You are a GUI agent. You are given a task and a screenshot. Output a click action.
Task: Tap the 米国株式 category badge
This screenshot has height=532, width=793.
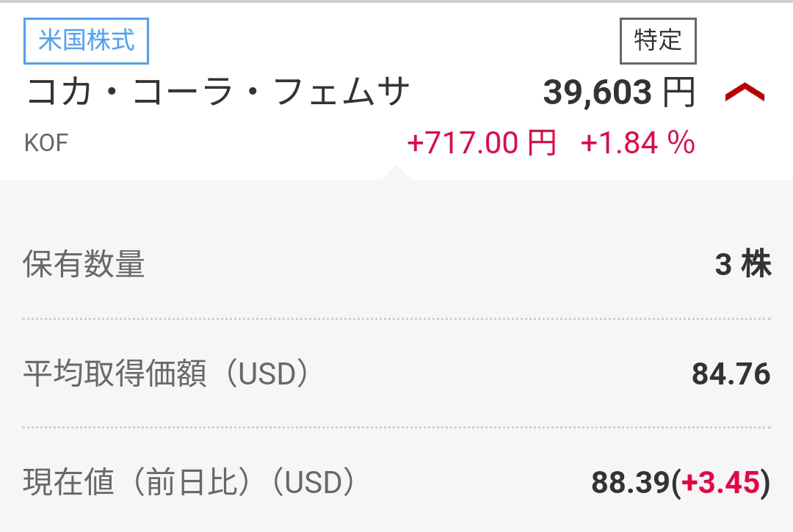[86, 41]
